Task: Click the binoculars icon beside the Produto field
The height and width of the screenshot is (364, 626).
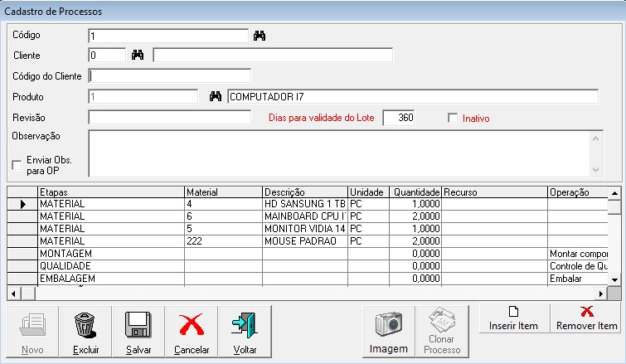Action: pos(216,96)
